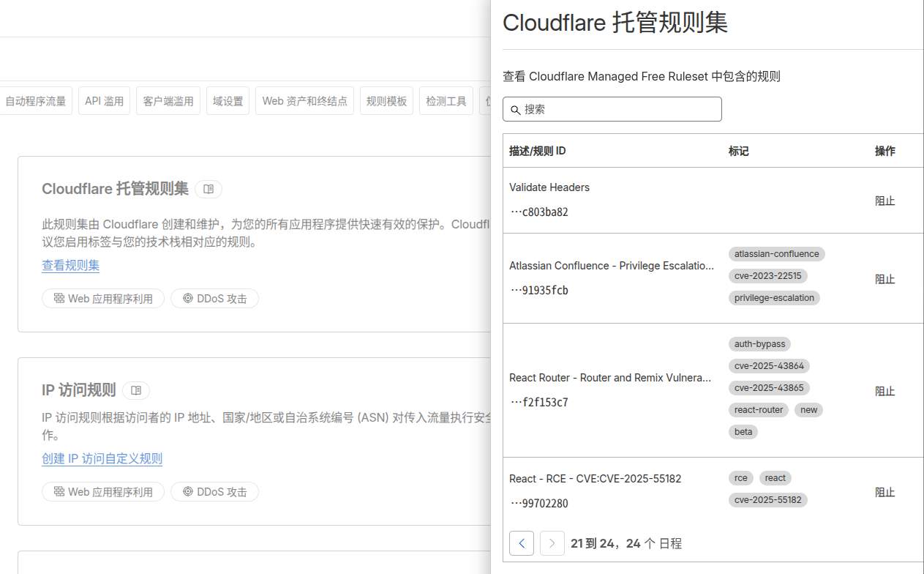
Task: Open the documentation icon beside Cloudflare 托管规则集 heading
Action: pos(208,189)
